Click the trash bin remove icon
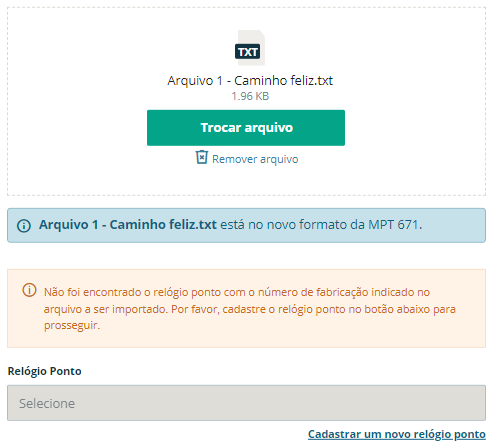This screenshot has width=490, height=444. pyautogui.click(x=202, y=157)
